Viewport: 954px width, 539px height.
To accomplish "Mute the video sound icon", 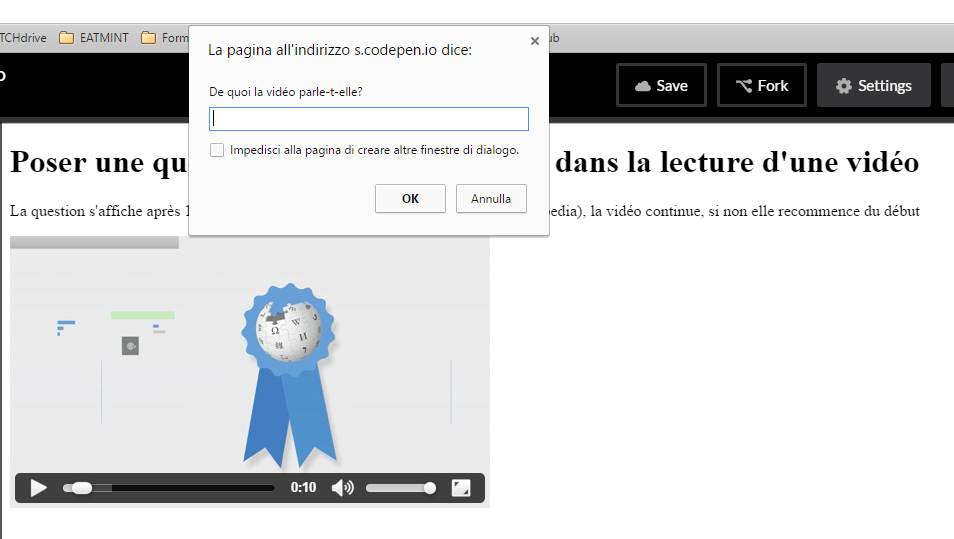I will pos(343,488).
